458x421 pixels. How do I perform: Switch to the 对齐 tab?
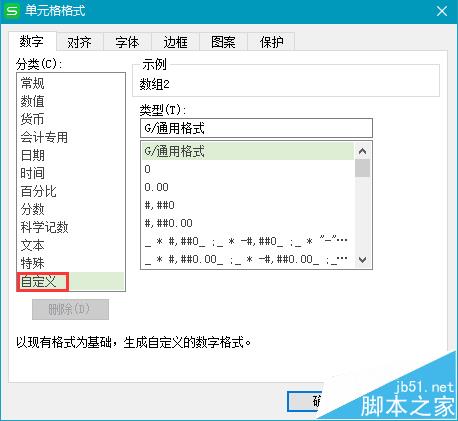[79, 42]
